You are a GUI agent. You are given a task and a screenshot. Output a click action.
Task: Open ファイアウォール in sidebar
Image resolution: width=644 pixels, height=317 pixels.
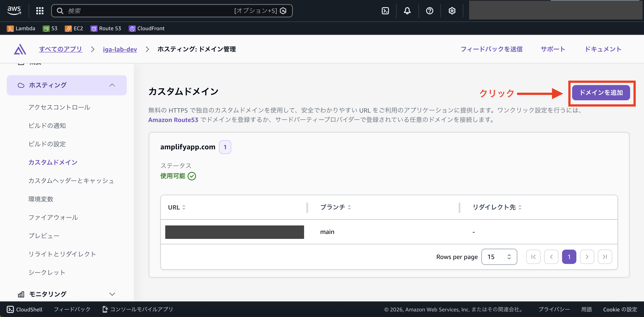tap(53, 217)
